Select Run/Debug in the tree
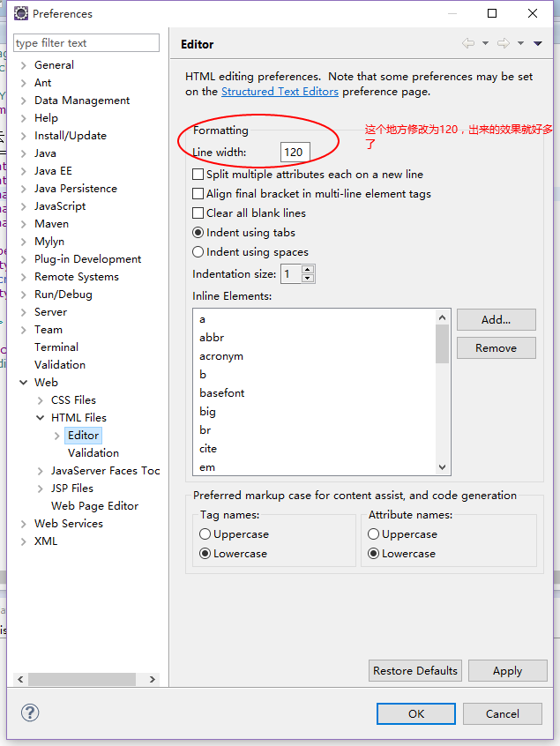 coord(63,295)
